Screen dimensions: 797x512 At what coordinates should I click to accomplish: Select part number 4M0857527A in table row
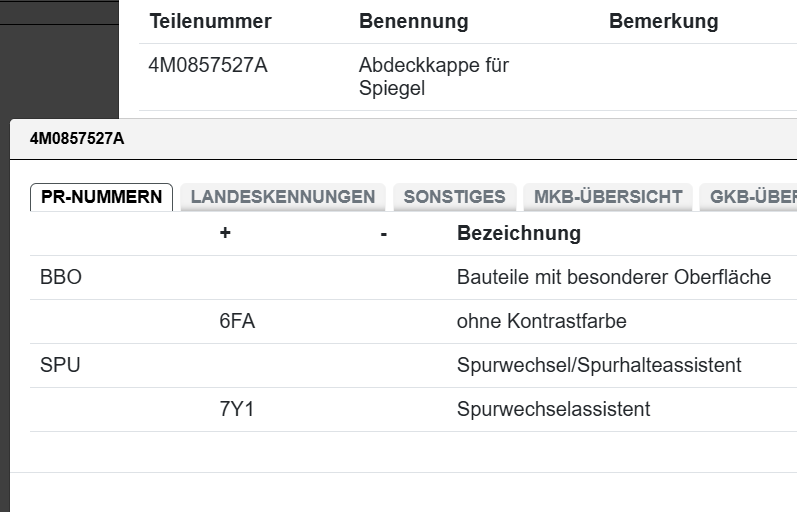(x=208, y=66)
